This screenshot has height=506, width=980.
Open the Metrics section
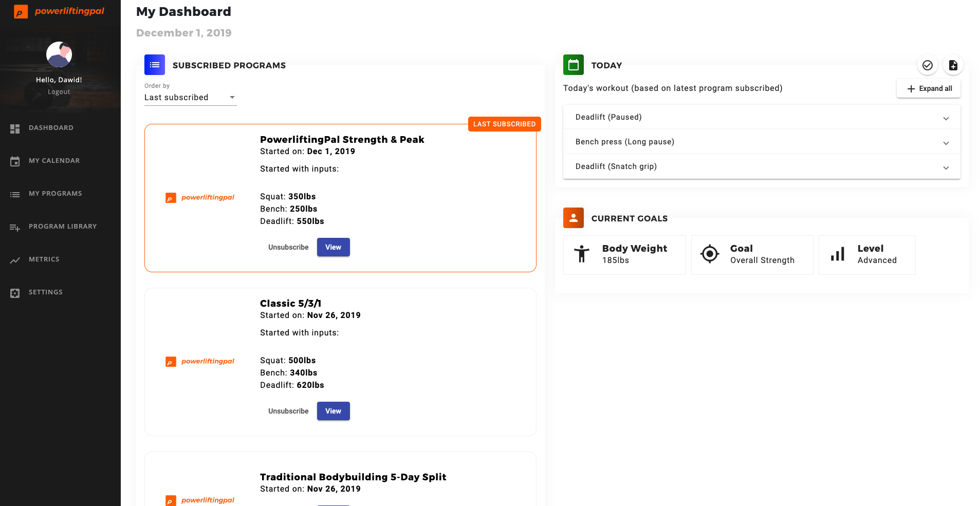[x=44, y=259]
